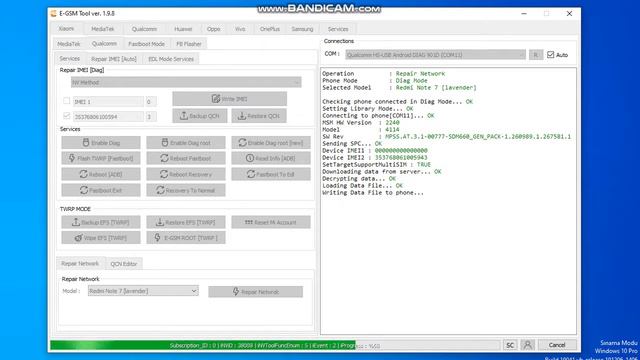Open the Model dropdown Redmi Note 7

(143, 291)
